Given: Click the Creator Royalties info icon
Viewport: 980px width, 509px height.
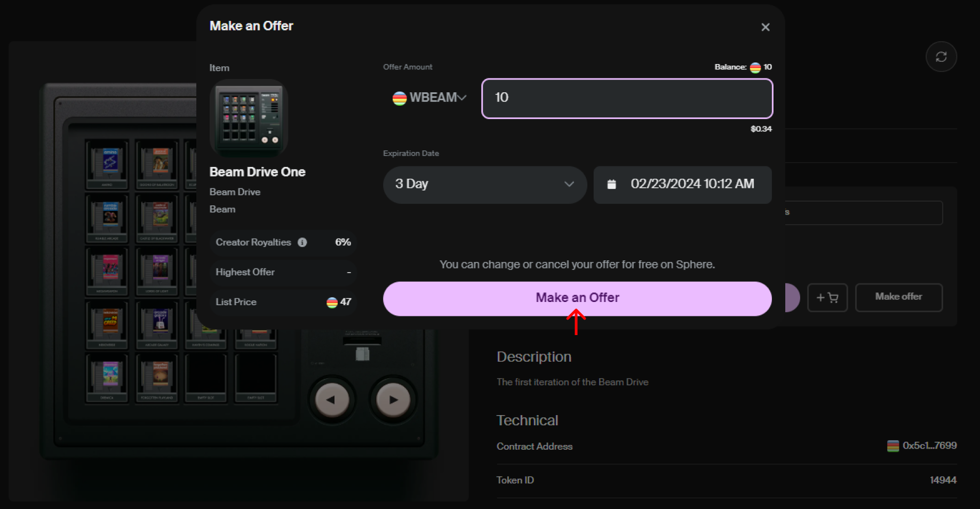Looking at the screenshot, I should click(x=302, y=242).
